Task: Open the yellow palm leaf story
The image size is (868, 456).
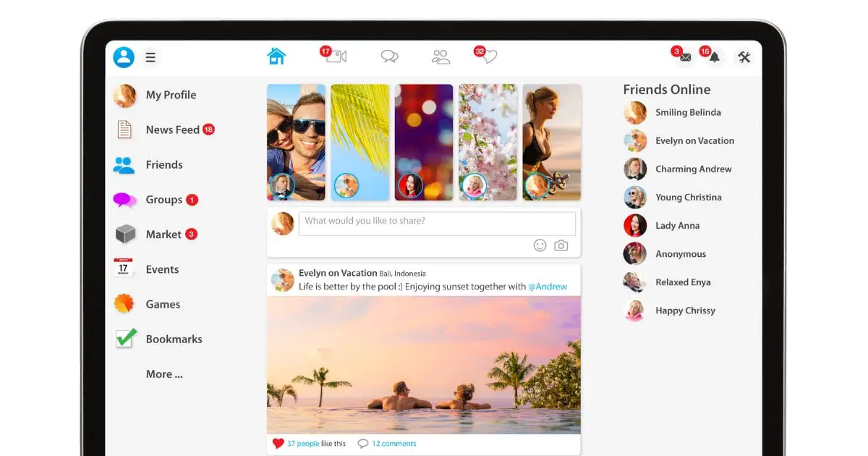Action: pyautogui.click(x=360, y=143)
